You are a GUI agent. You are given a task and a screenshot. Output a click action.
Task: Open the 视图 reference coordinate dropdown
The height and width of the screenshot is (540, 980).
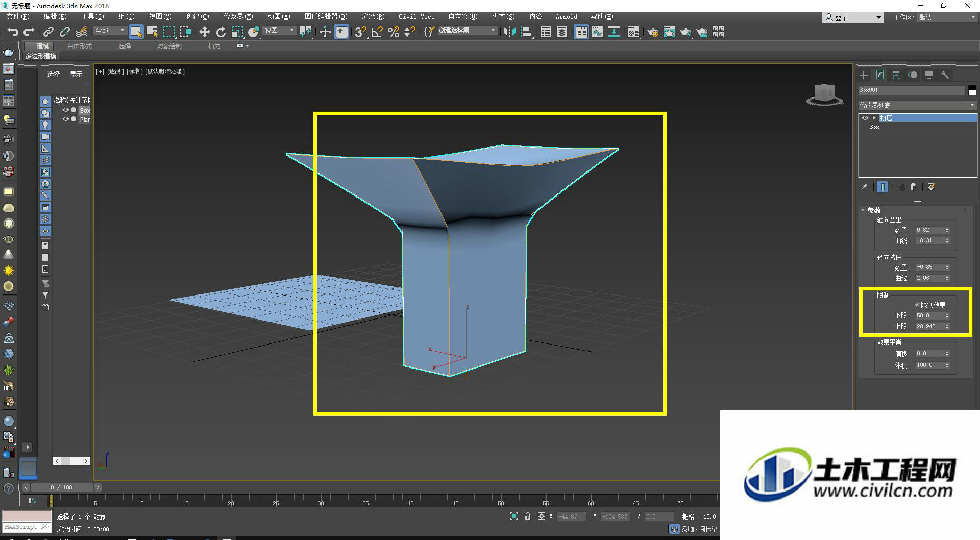pyautogui.click(x=280, y=31)
